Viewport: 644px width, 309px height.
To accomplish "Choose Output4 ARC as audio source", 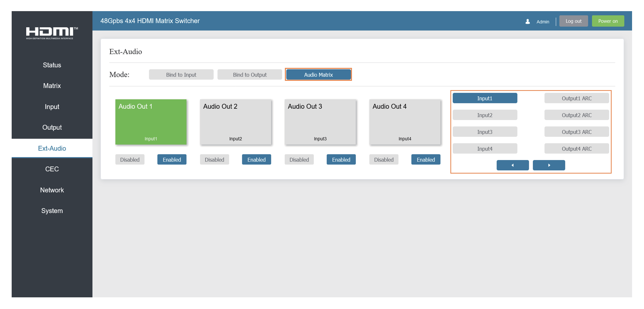I will [577, 149].
